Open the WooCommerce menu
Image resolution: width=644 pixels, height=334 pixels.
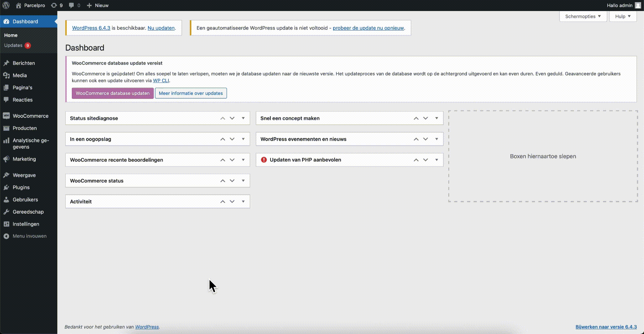[28, 116]
